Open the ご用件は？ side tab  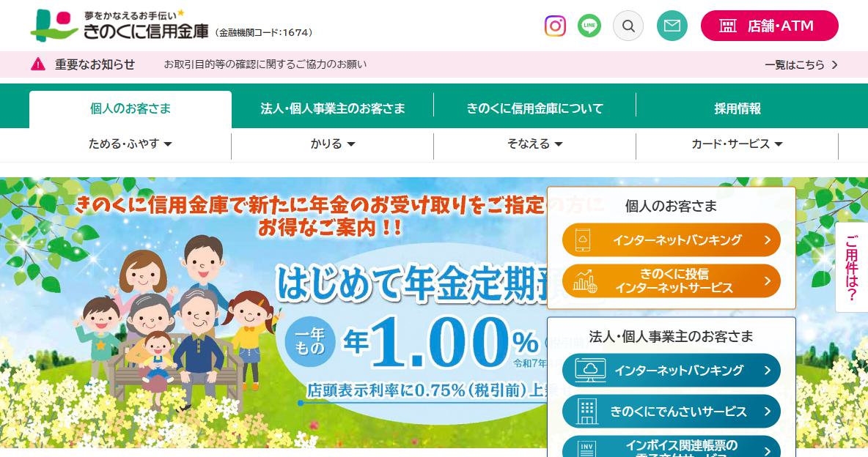[x=851, y=267]
